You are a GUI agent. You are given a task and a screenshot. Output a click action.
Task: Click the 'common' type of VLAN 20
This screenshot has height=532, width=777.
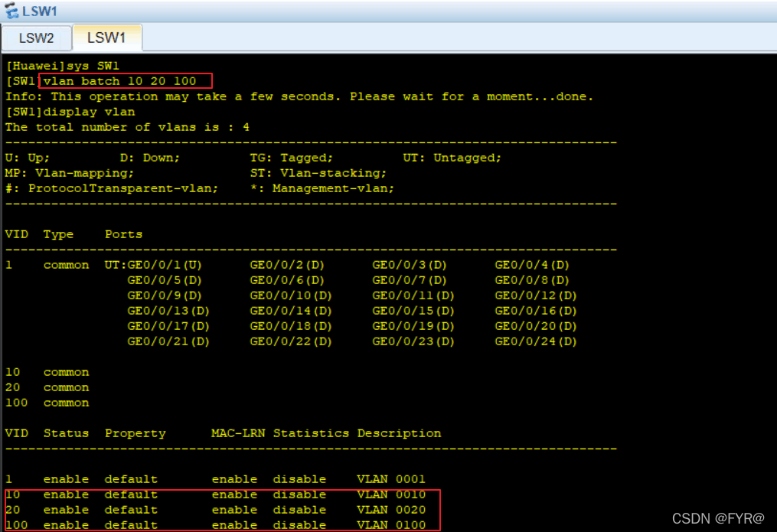pos(67,387)
